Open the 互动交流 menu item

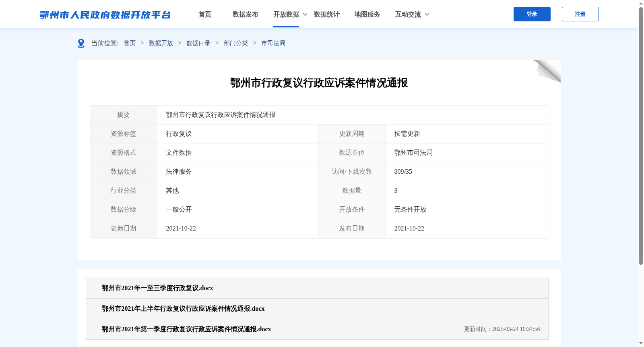pos(408,15)
